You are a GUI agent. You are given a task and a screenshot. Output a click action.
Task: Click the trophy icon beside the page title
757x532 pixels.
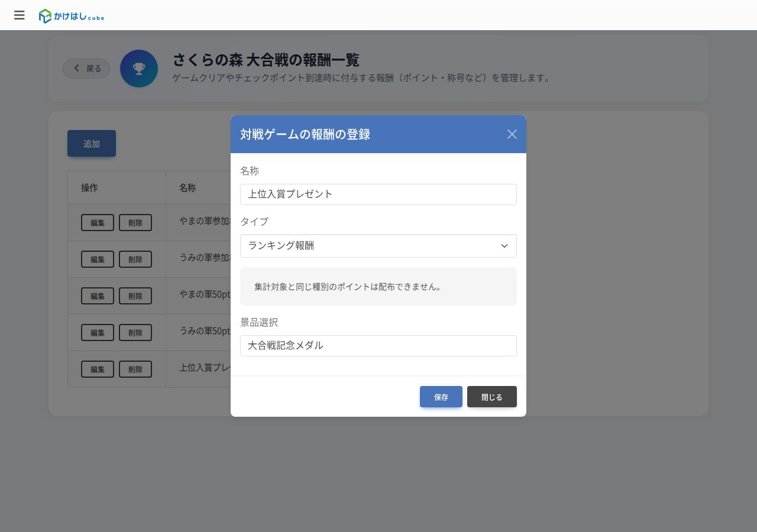point(139,69)
